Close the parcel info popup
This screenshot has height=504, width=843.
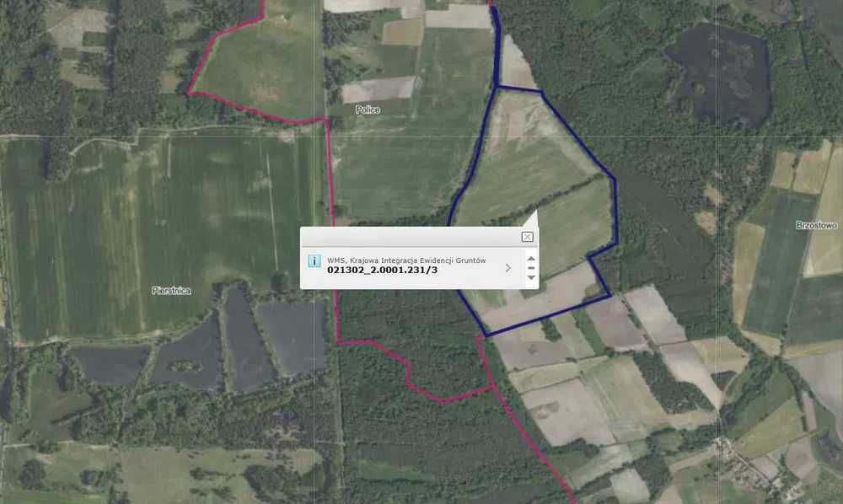pos(527,237)
